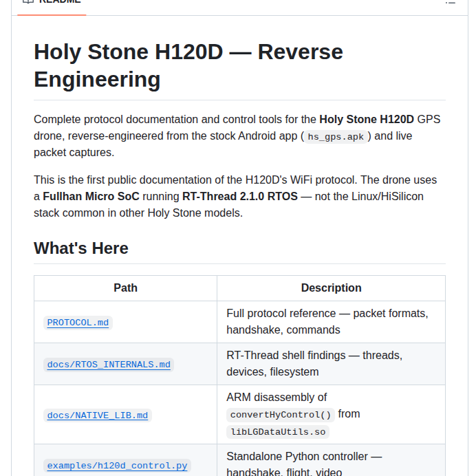Click the 'RT-Thread shell findings' description cell
Viewport: 476px width, 476px height.
(x=331, y=364)
